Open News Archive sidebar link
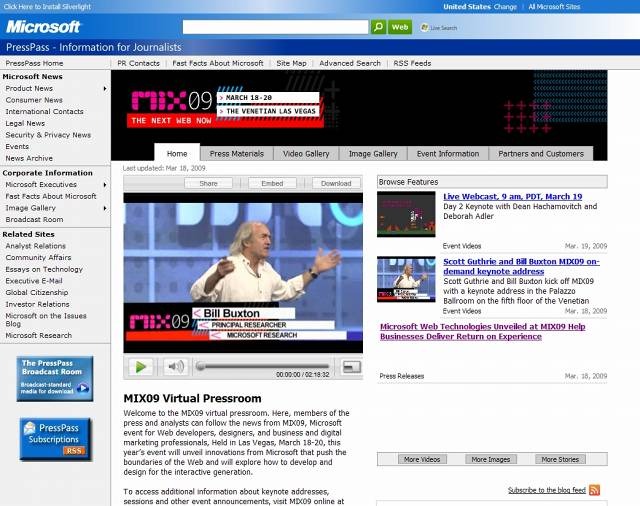This screenshot has width=640, height=506. coord(29,158)
